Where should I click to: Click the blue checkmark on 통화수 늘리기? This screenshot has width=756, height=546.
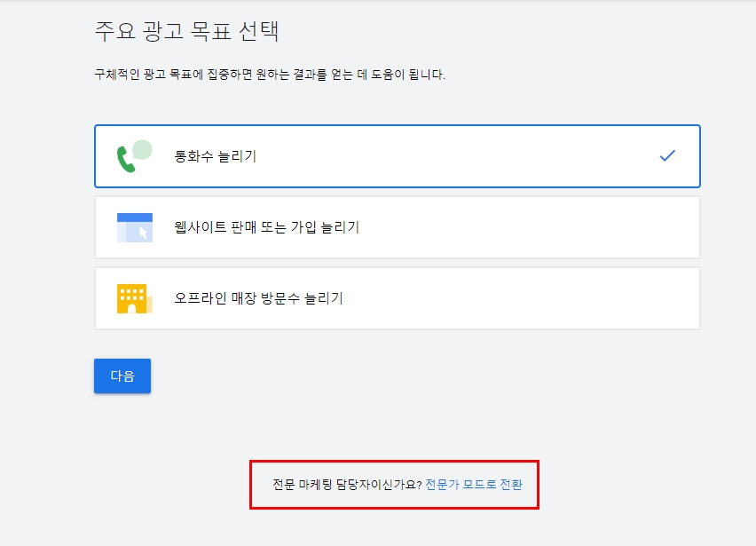tap(667, 155)
